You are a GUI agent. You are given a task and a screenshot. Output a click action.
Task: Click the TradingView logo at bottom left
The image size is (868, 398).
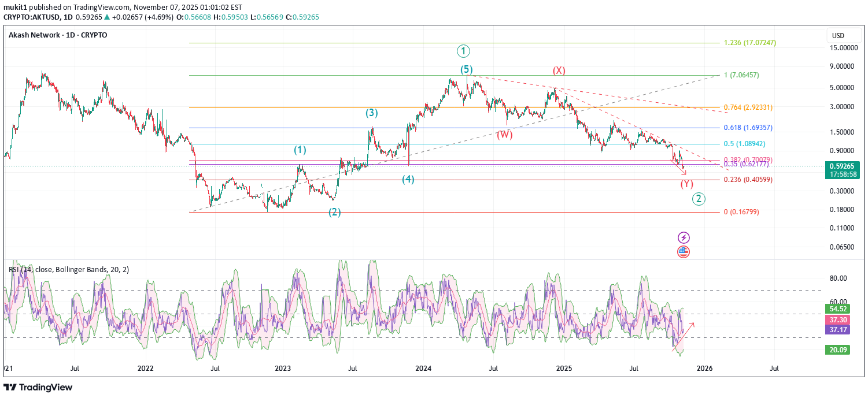[38, 387]
